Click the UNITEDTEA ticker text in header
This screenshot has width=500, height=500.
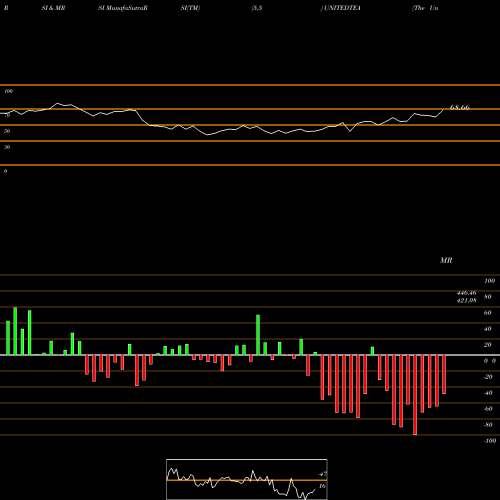342,8
